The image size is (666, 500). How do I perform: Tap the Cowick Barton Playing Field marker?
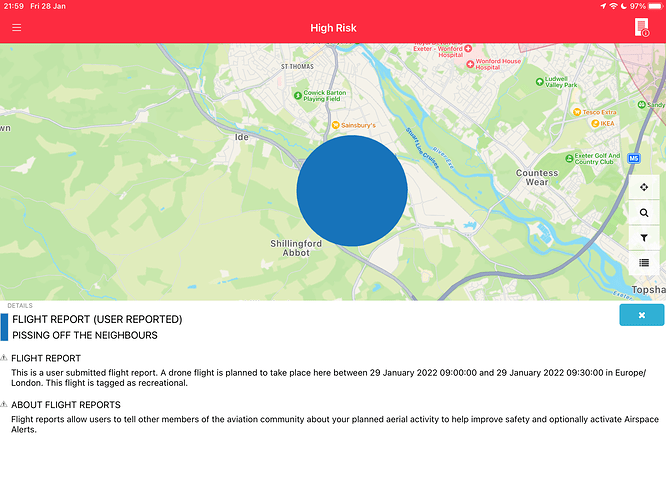[x=298, y=96]
